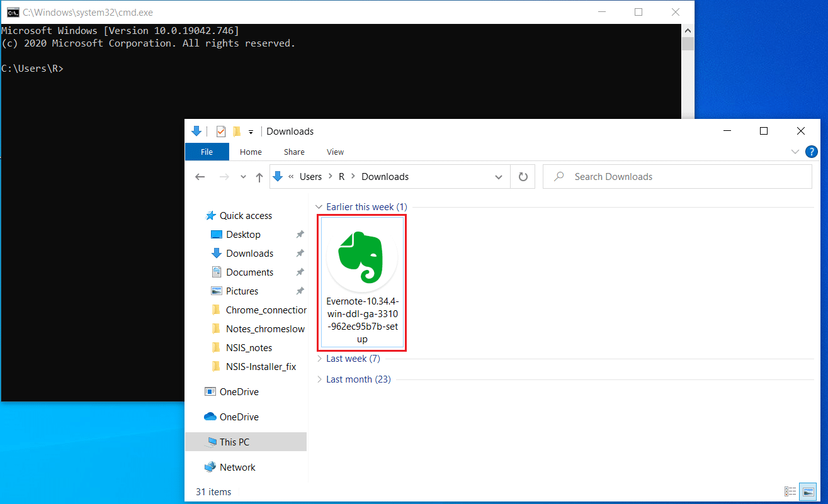Click the Refresh button in address bar
This screenshot has height=504, width=828.
click(x=523, y=177)
